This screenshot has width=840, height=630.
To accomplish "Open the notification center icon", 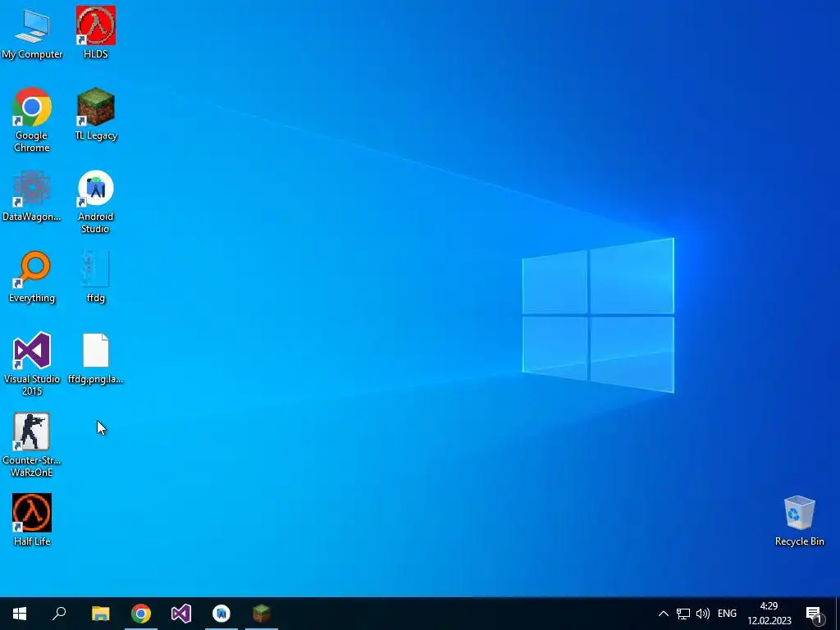I will (815, 614).
